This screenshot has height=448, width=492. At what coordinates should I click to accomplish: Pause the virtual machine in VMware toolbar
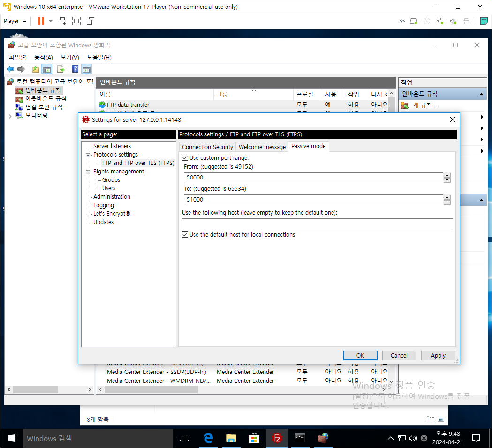pyautogui.click(x=41, y=21)
